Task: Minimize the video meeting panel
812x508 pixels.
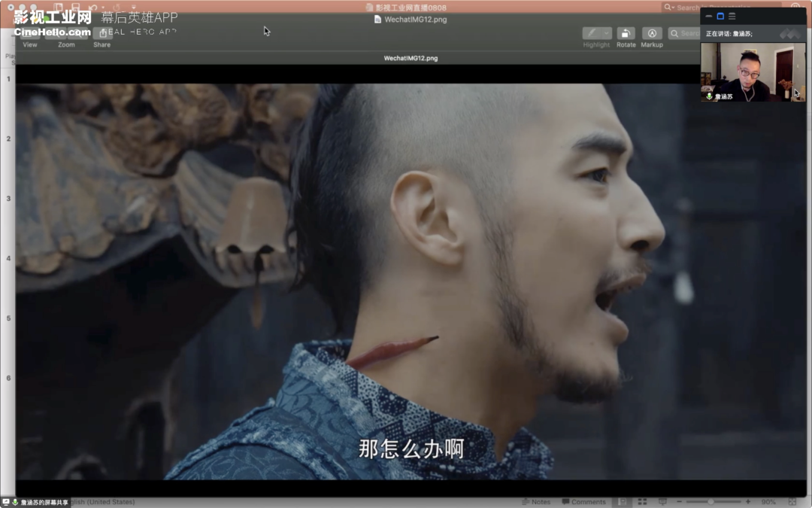Action: coord(708,17)
